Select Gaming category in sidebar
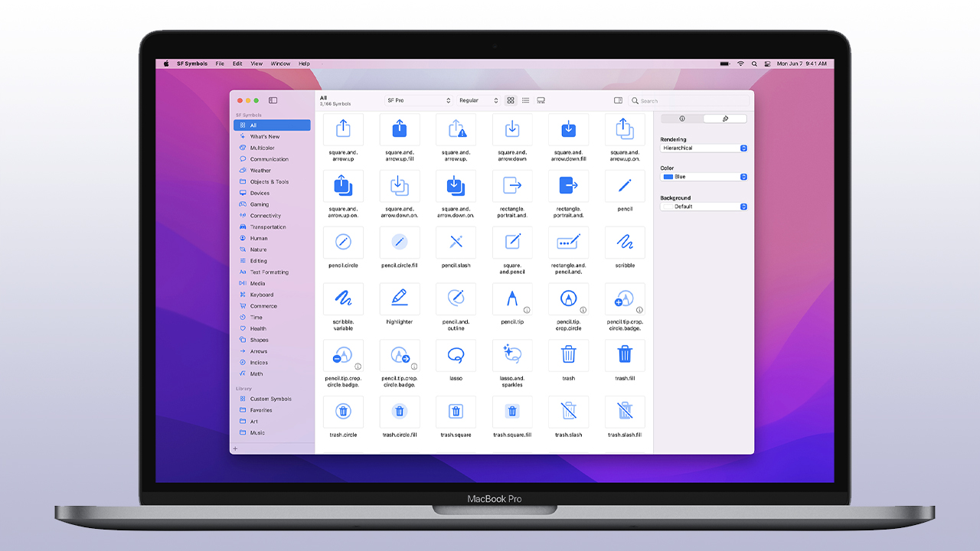Screen dimensions: 980x551 pos(272,204)
